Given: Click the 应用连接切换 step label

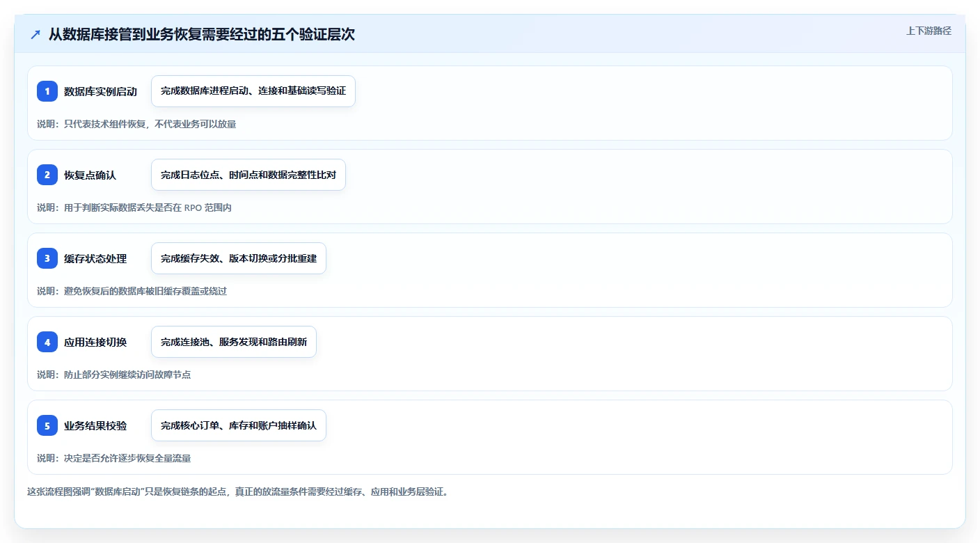Looking at the screenshot, I should [95, 342].
